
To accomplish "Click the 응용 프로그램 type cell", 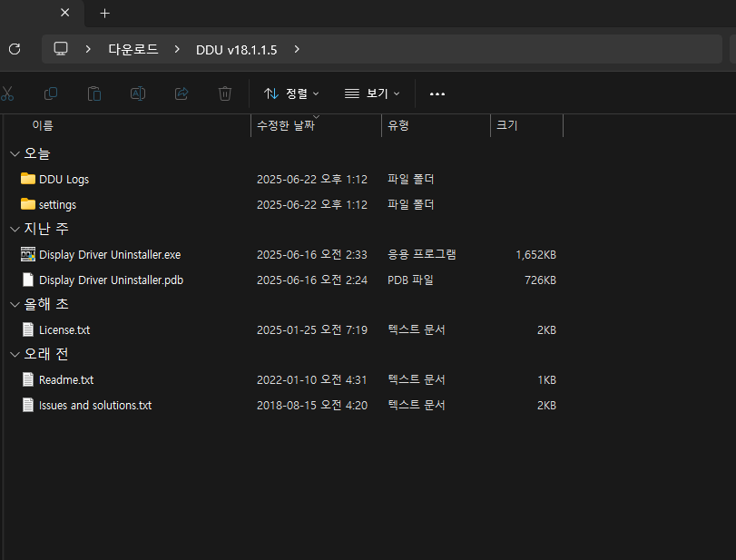I will click(421, 254).
